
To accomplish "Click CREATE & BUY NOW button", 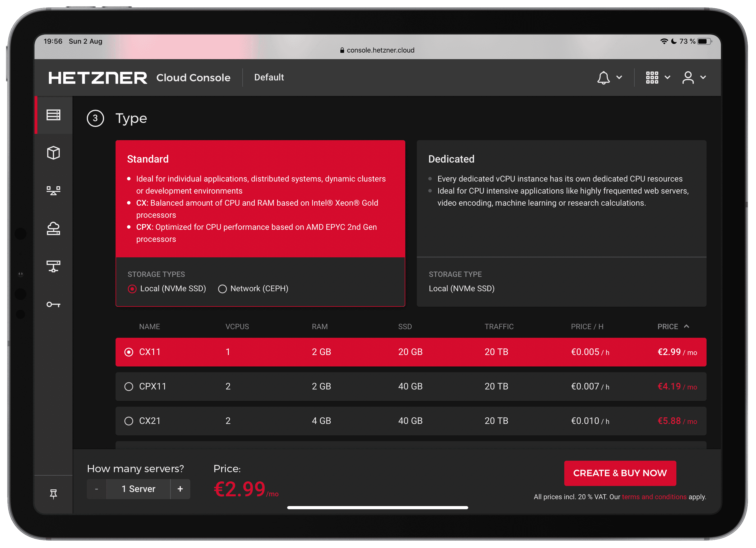I will click(621, 473).
